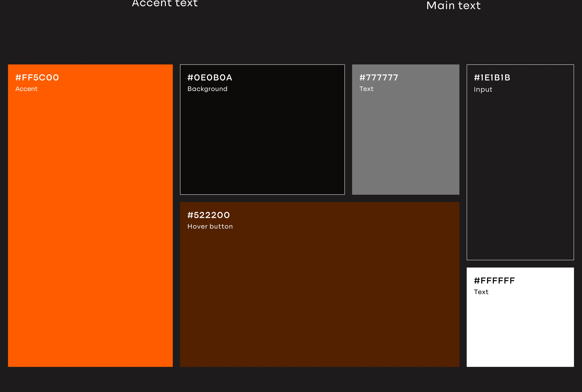The height and width of the screenshot is (392, 582).
Task: Click the Main text heading
Action: click(x=453, y=5)
